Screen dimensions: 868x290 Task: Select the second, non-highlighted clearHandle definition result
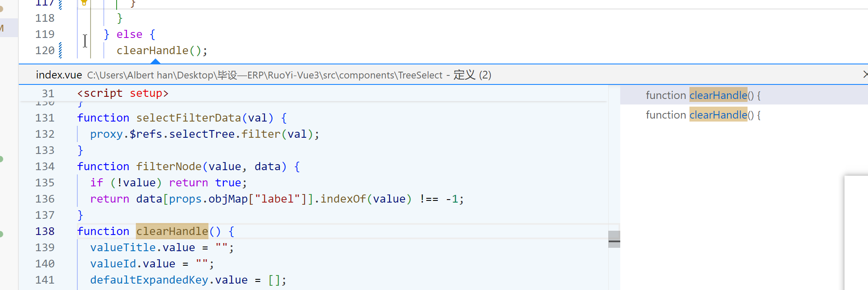[744, 115]
